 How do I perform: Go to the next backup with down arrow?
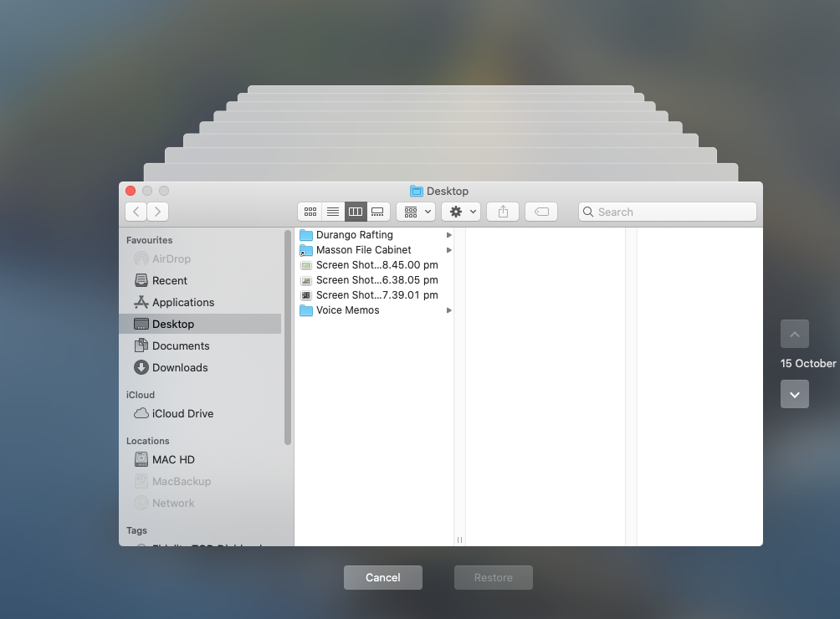click(x=795, y=394)
